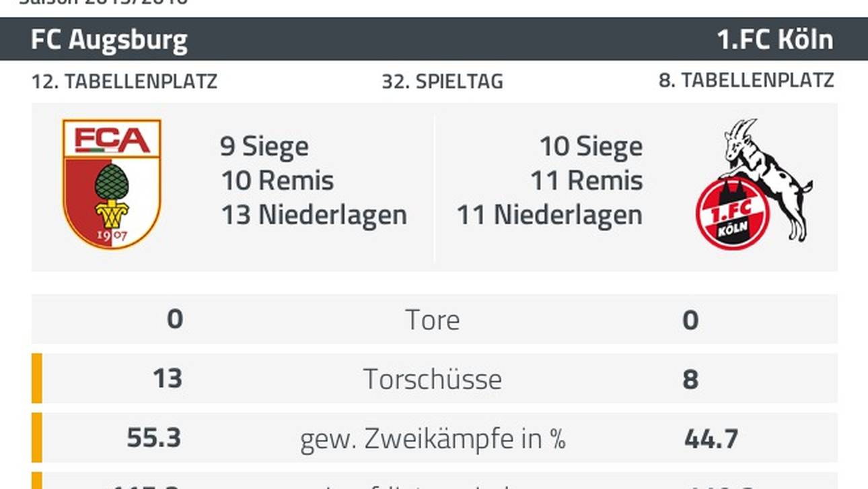Select the 1.FC Köln team header
Screen dimensions: 868x489
click(x=775, y=40)
